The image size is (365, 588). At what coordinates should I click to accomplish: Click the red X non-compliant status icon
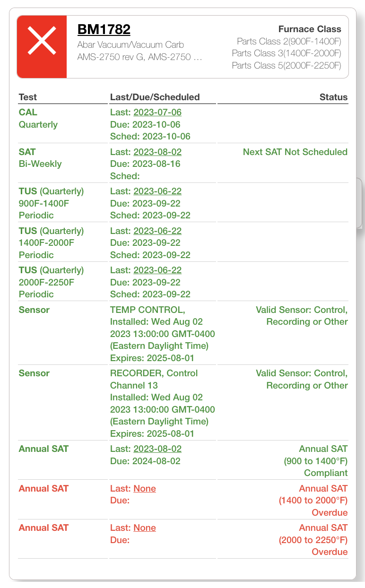coord(42,46)
